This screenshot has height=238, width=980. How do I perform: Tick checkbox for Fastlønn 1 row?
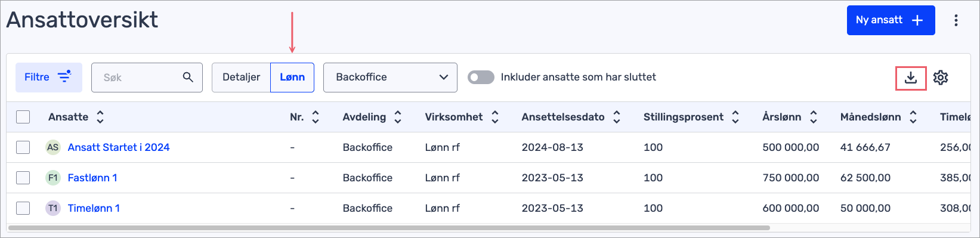click(x=23, y=178)
